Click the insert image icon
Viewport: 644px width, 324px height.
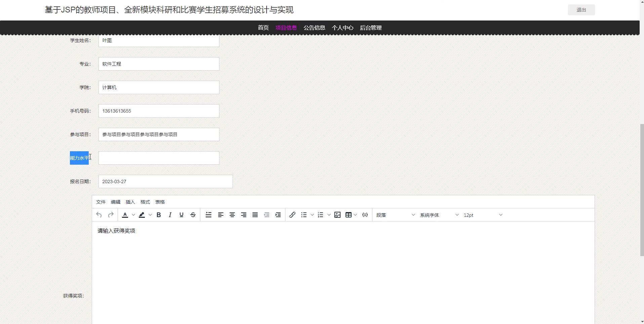[337, 215]
